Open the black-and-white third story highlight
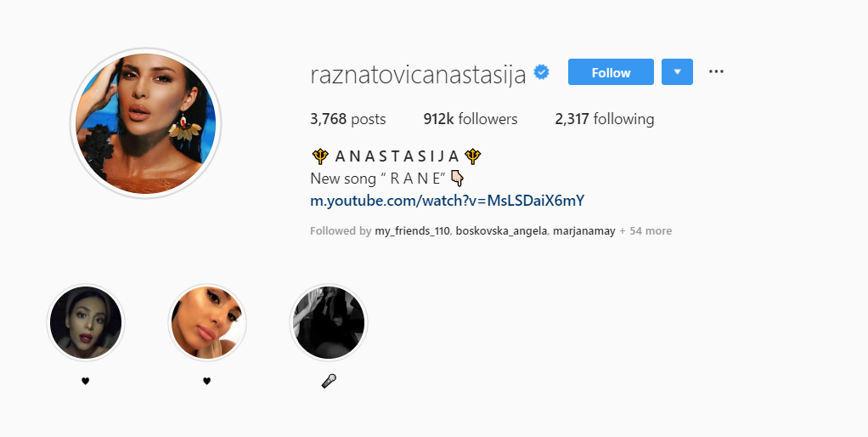The height and width of the screenshot is (437, 868). tap(329, 322)
